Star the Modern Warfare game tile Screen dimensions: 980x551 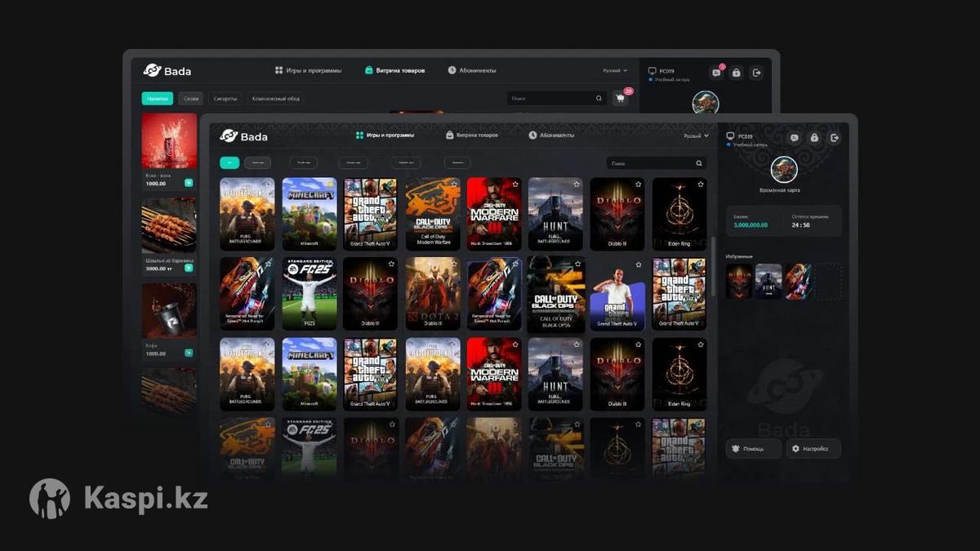[x=514, y=184]
